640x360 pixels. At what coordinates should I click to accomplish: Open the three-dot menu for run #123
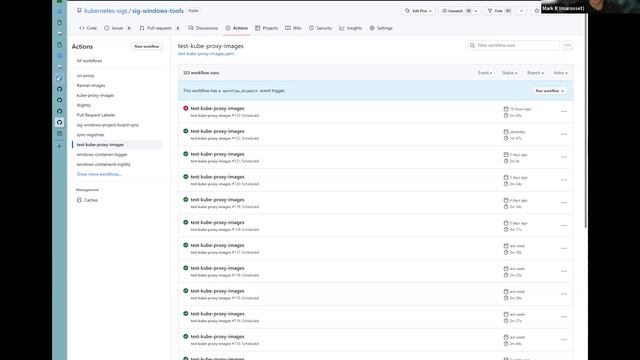tap(564, 111)
